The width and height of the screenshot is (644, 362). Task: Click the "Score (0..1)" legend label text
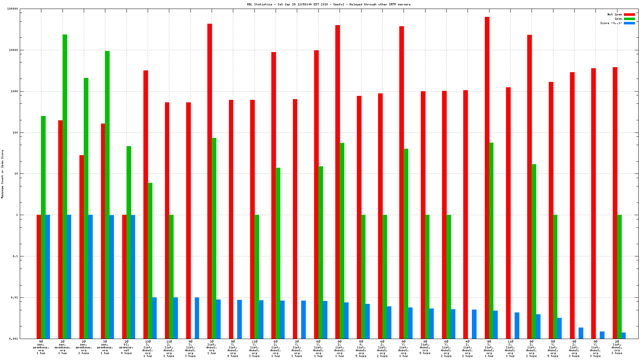[x=611, y=23]
